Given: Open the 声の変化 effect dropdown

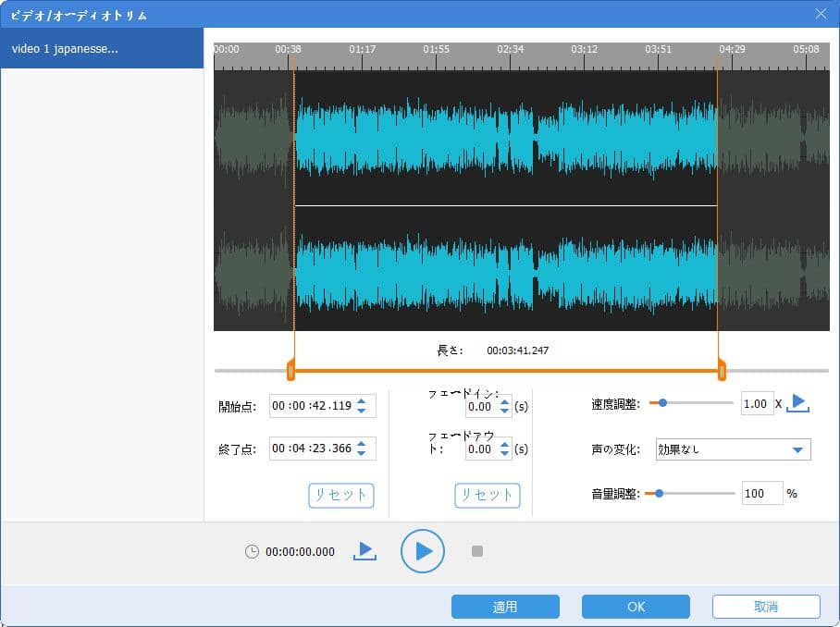Looking at the screenshot, I should coord(797,450).
